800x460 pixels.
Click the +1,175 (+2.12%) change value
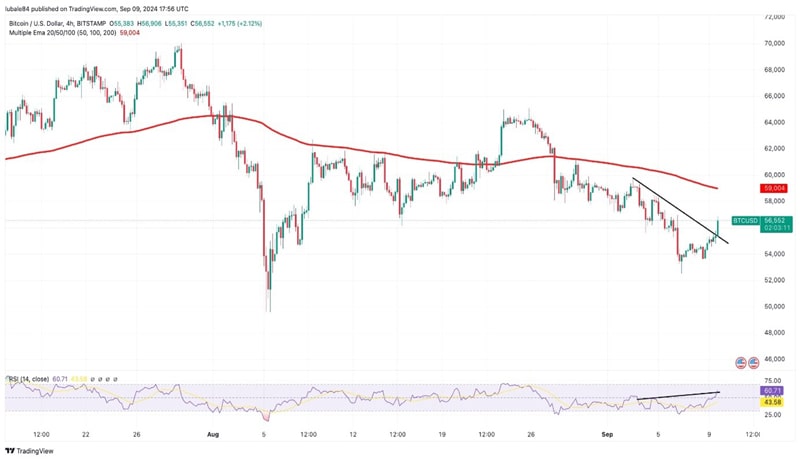240,23
